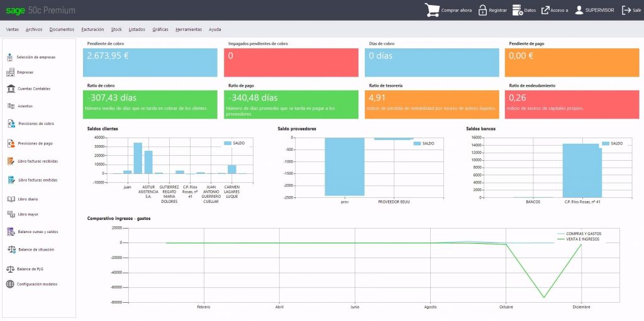The image size is (644, 321).
Task: Open the Archivos menu
Action: point(34,30)
